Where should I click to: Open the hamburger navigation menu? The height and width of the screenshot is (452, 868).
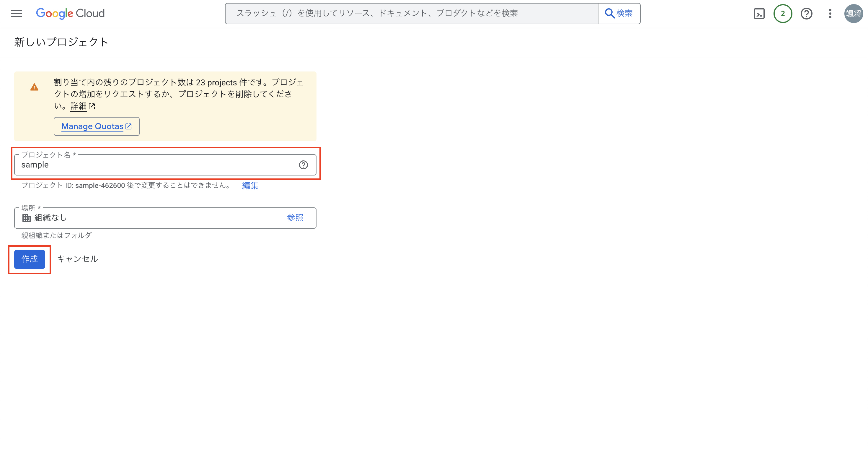[16, 14]
